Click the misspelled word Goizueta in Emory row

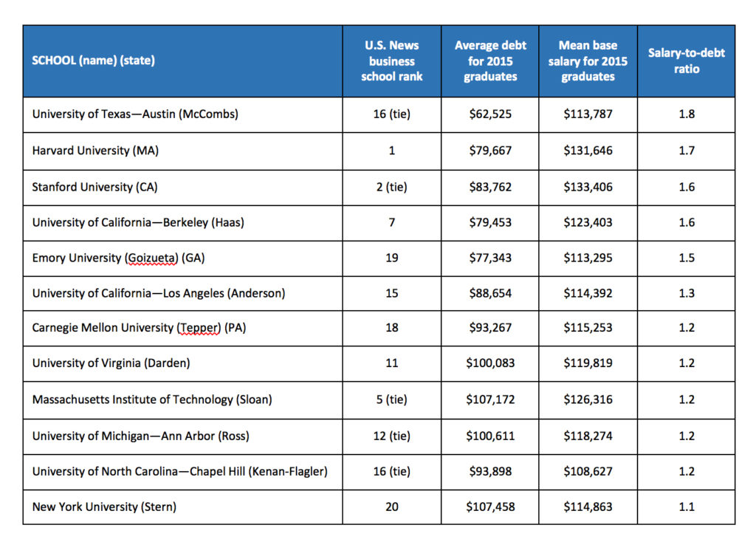[151, 258]
